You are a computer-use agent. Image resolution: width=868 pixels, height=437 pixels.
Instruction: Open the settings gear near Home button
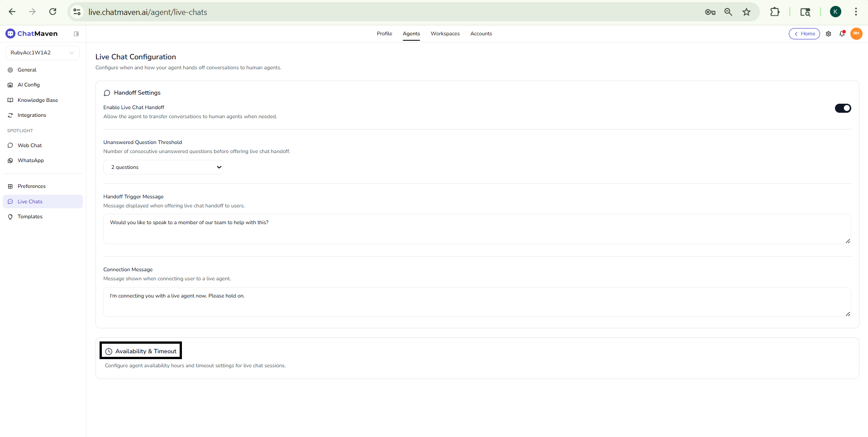(829, 34)
